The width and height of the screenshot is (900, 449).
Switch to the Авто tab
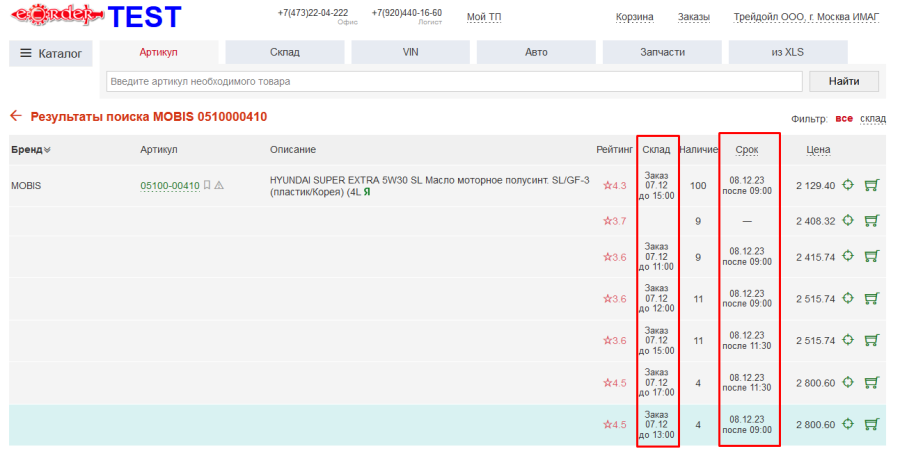(x=536, y=52)
